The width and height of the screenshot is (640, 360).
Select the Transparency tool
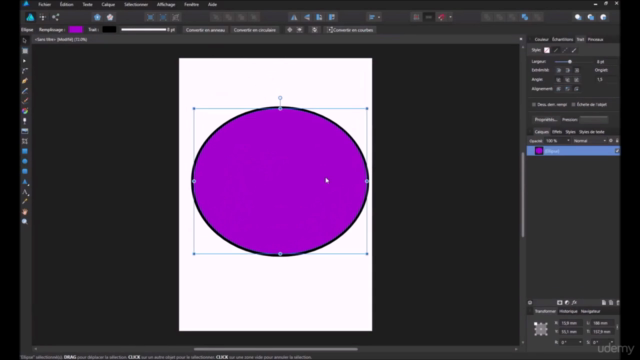(24, 121)
